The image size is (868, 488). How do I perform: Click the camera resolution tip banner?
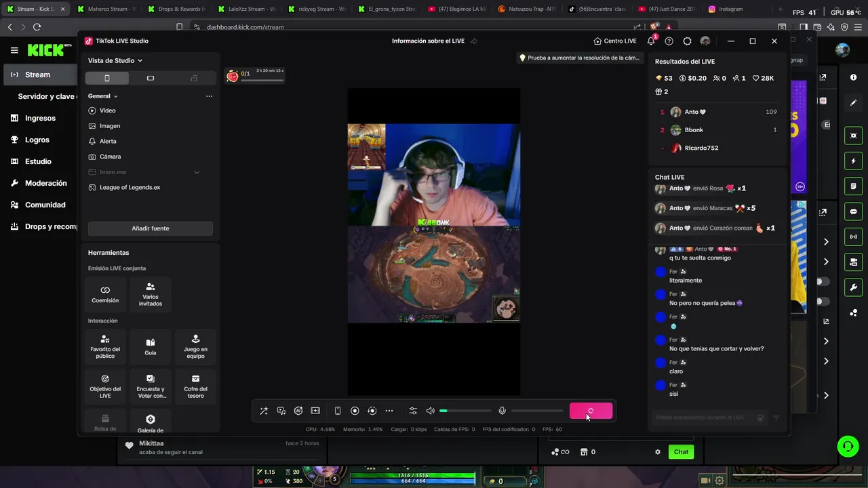[579, 58]
